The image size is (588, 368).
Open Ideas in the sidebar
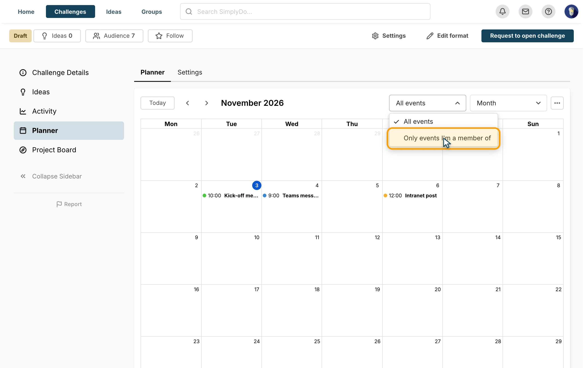click(69, 92)
